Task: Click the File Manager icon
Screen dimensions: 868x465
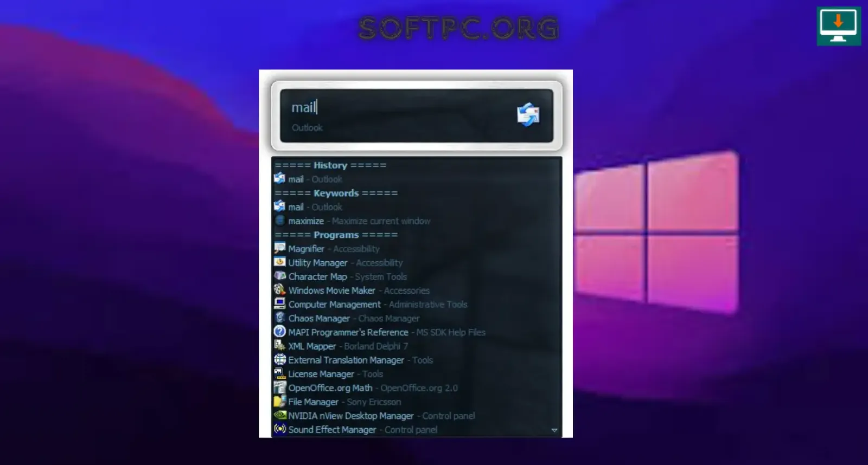Action: 280,402
